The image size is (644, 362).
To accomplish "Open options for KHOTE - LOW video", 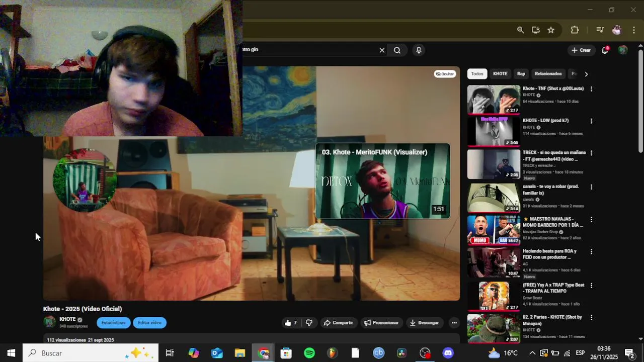I will pyautogui.click(x=591, y=121).
